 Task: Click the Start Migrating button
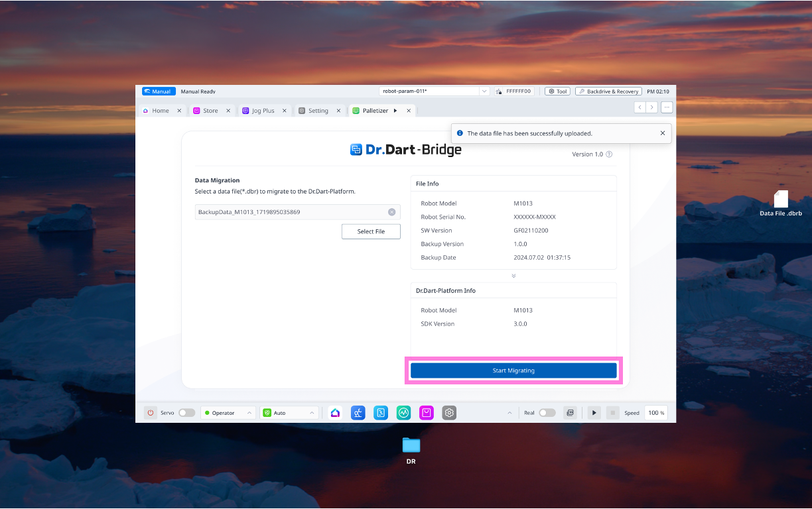513,370
